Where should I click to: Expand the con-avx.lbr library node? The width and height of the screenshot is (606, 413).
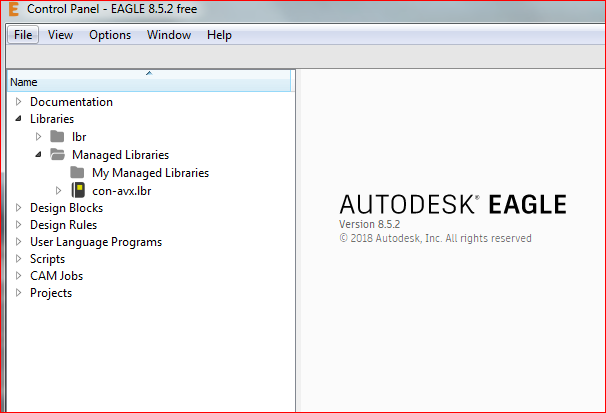(58, 190)
